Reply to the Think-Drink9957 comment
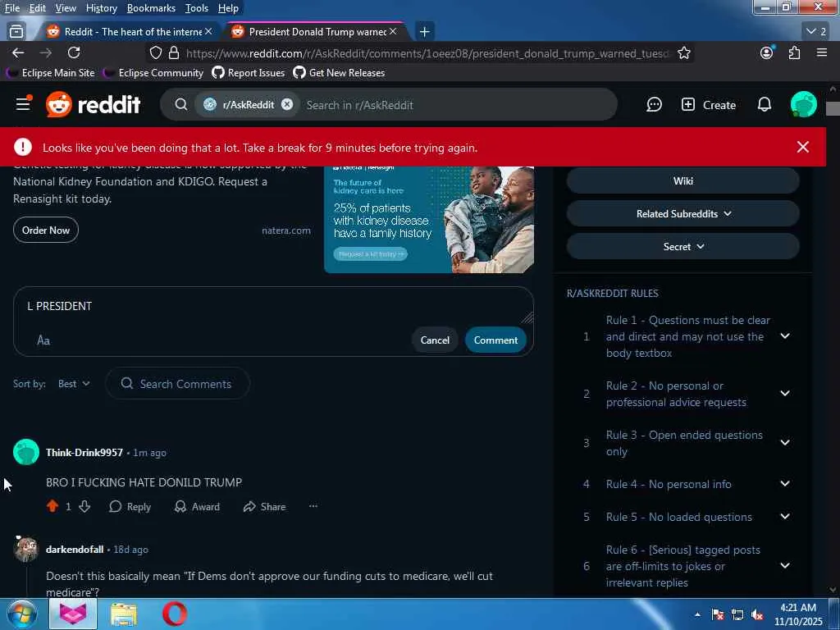Viewport: 840px width, 630px height. click(x=130, y=506)
